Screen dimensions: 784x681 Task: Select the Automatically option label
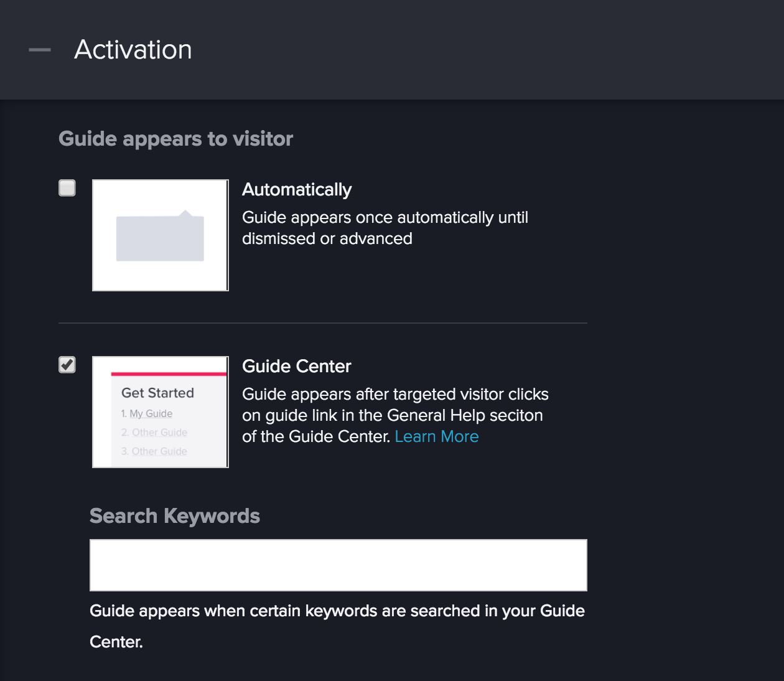click(x=297, y=189)
